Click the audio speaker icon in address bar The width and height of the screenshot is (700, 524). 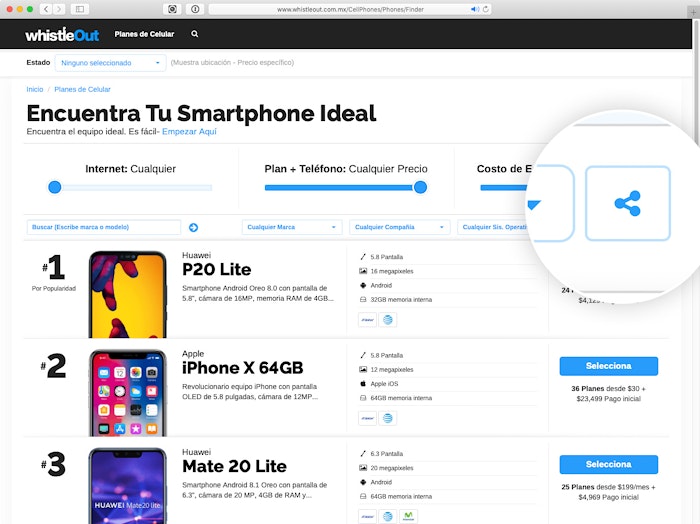(475, 9)
